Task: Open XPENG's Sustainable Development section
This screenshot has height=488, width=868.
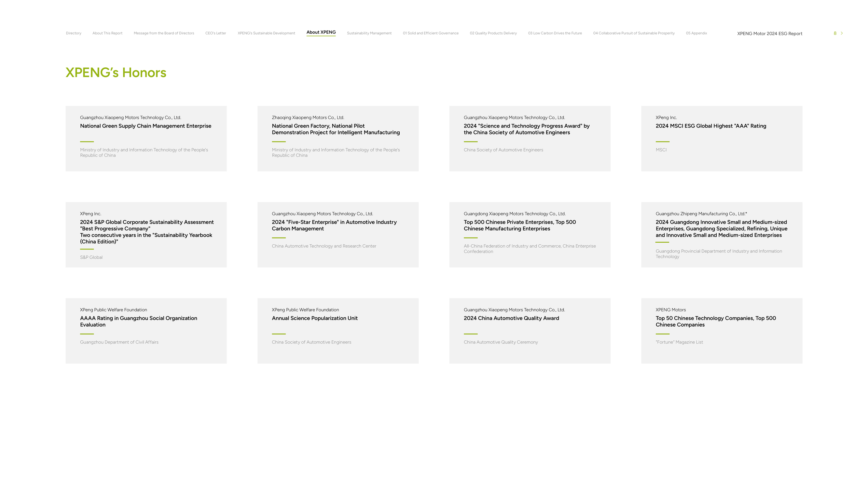Action: [x=266, y=33]
